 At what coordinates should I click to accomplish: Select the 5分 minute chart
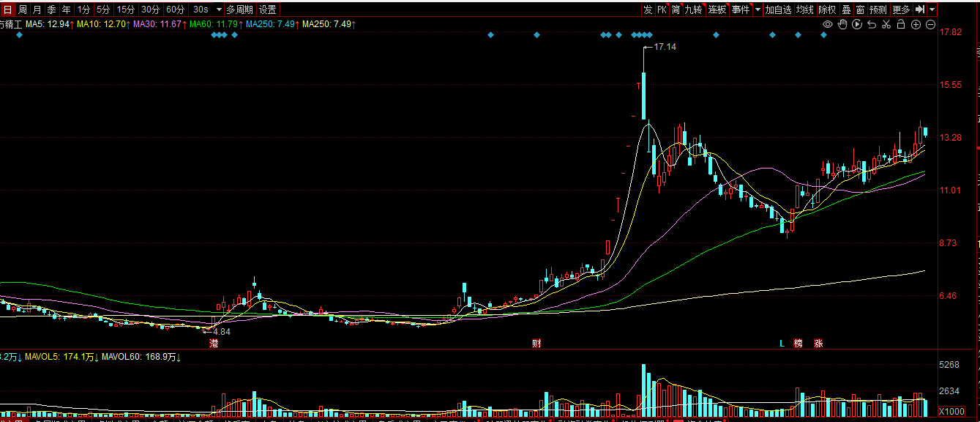[x=103, y=10]
